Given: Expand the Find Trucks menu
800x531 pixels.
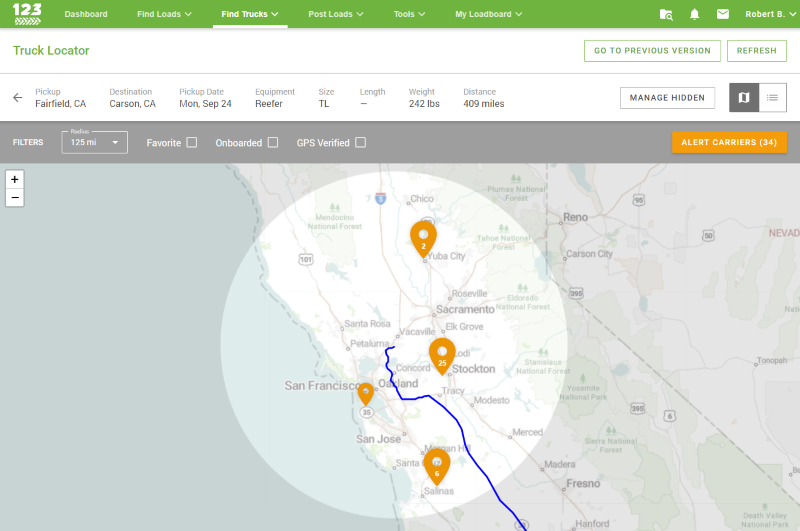Looking at the screenshot, I should click(x=250, y=14).
